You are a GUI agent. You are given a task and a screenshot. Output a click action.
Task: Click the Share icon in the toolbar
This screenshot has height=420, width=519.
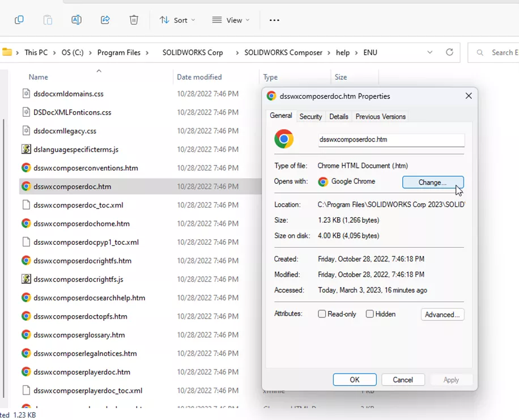tap(105, 20)
